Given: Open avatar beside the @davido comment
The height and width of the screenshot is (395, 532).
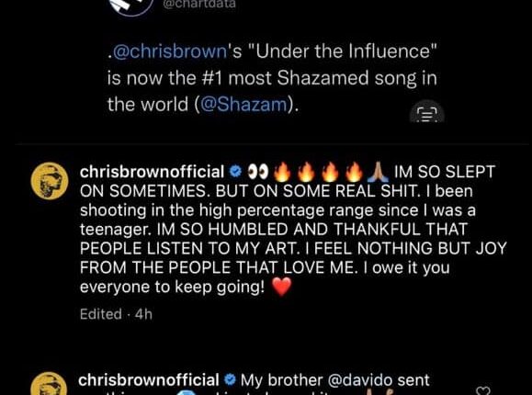Looking at the screenshot, I should click(49, 384).
